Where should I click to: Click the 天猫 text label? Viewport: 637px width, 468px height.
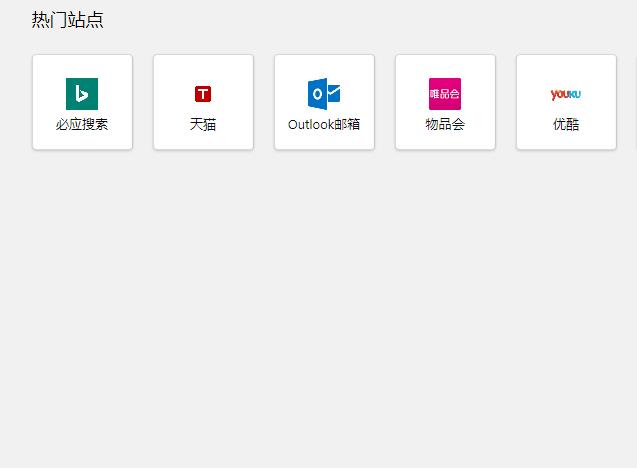coord(203,125)
